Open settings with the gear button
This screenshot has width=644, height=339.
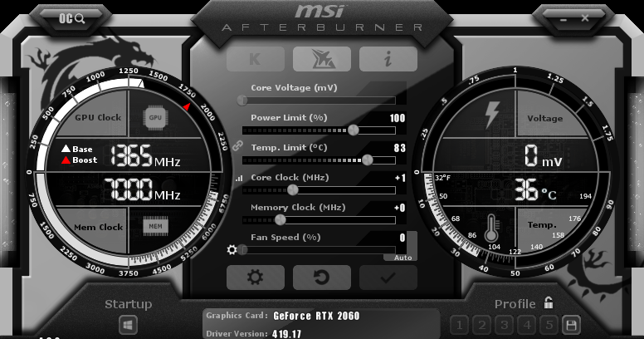[x=255, y=278]
